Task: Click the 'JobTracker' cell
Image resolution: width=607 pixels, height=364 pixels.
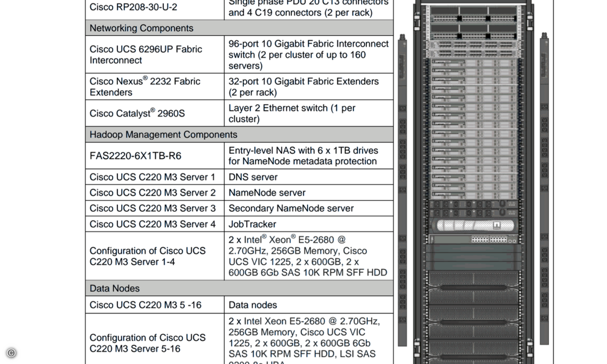Action: (309, 224)
